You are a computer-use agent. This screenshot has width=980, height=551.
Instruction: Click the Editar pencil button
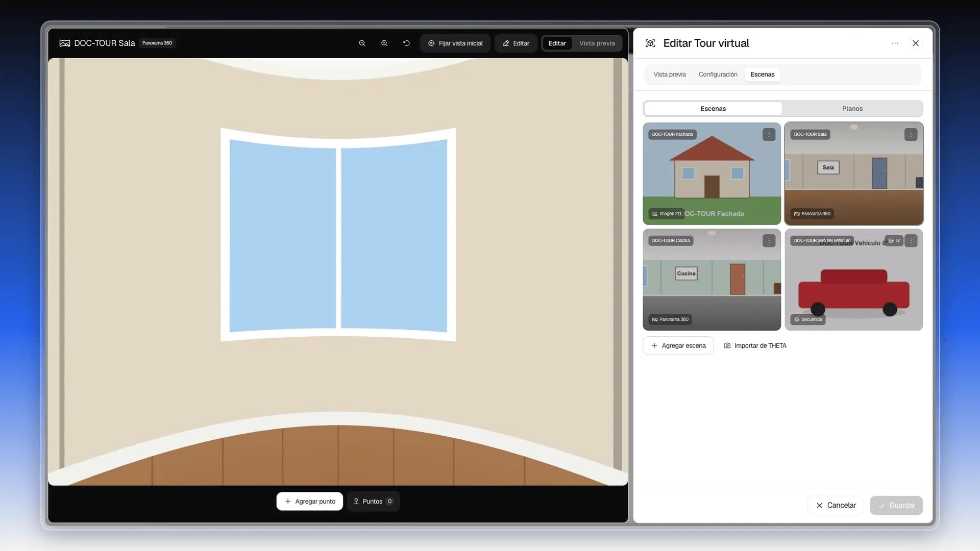click(516, 43)
